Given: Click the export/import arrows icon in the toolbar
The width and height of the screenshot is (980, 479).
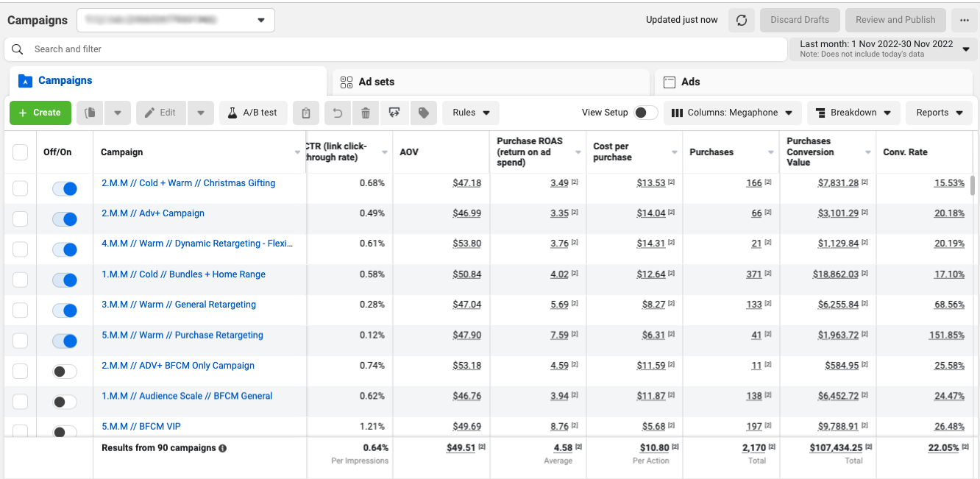Looking at the screenshot, I should tap(394, 113).
